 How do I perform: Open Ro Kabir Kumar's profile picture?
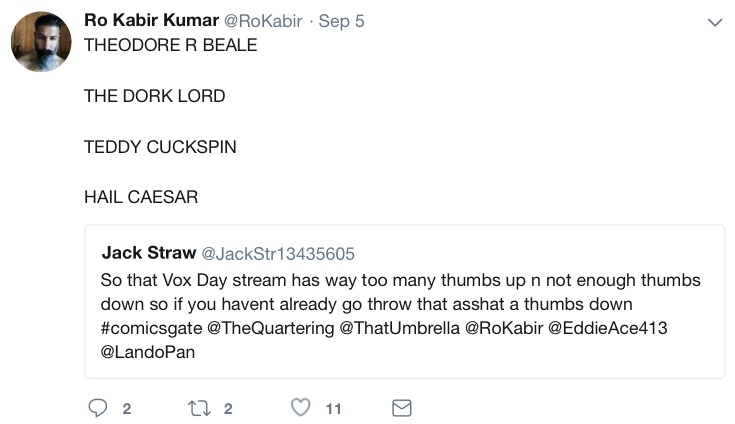point(41,42)
